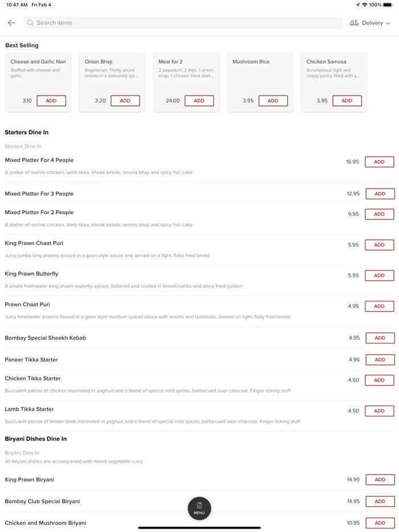This screenshot has height=532, width=399.
Task: Check the battery status icon
Action: point(388,5)
